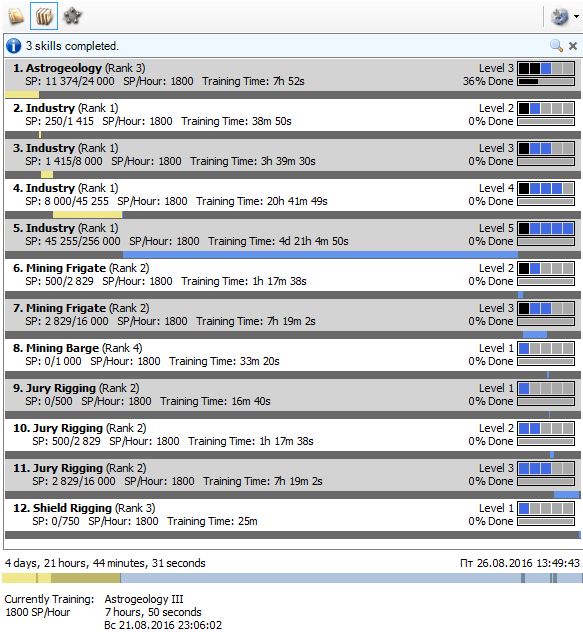Click the magnifier icon in notification bar
583x632 pixels.
click(x=556, y=46)
